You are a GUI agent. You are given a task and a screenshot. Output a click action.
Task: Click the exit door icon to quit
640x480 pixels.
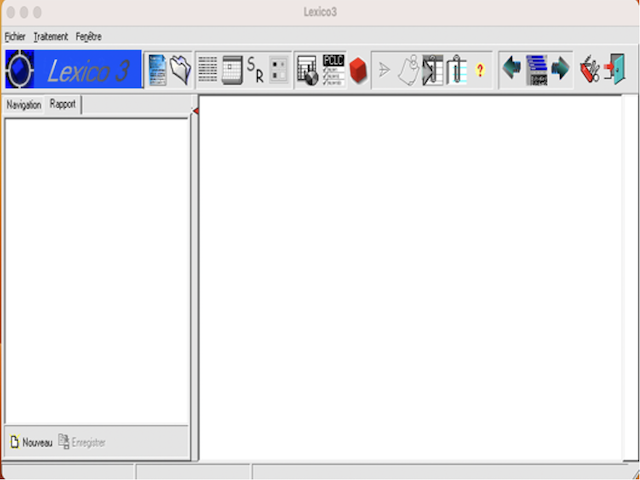tap(615, 69)
